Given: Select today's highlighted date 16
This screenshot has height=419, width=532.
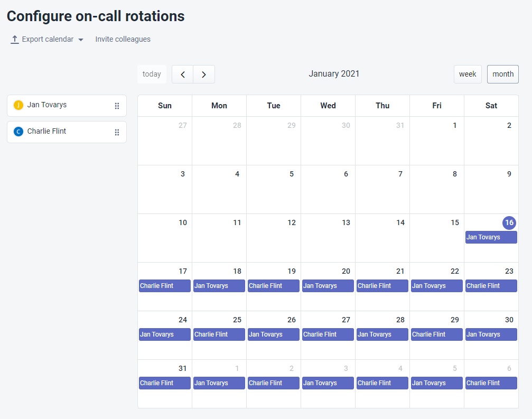Looking at the screenshot, I should [x=509, y=222].
